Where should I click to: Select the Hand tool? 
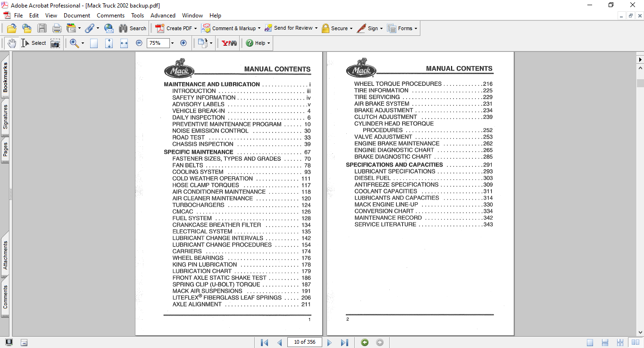11,43
